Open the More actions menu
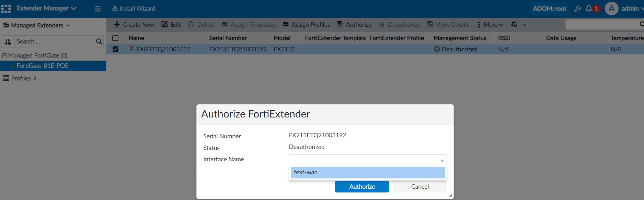Viewport: 644px width, 200px height. [x=490, y=25]
